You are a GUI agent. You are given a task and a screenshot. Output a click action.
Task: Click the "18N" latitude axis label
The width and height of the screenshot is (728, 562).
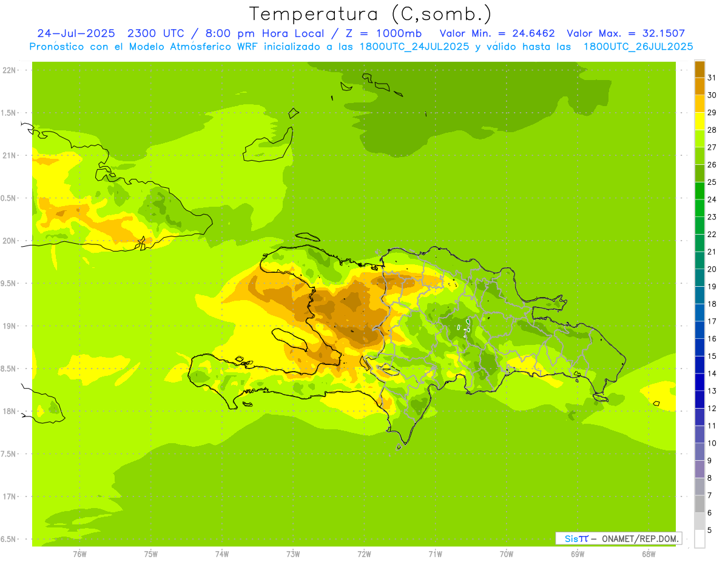(x=10, y=412)
